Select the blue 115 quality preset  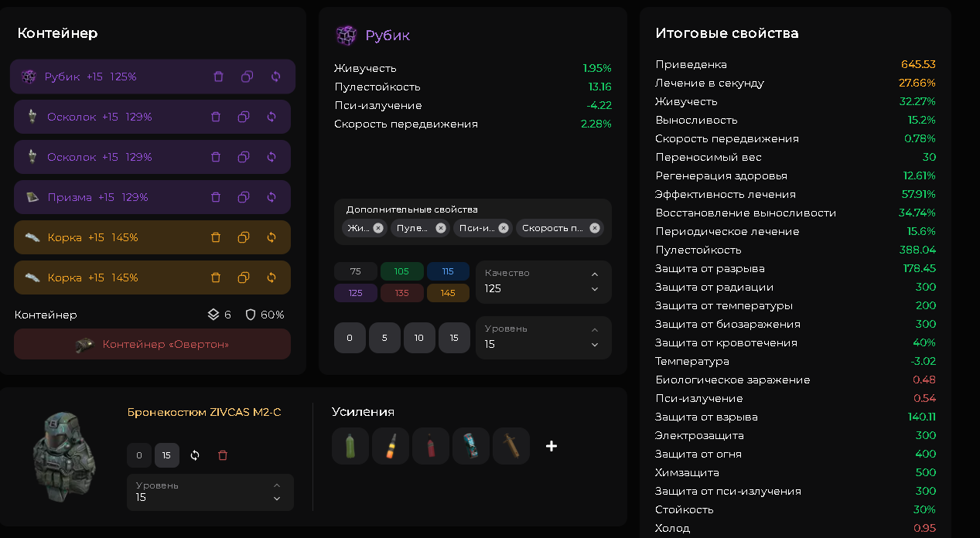[x=448, y=271]
